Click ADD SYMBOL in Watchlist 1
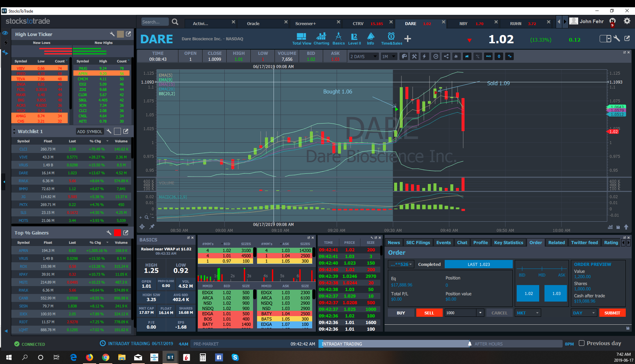The height and width of the screenshot is (364, 635). [x=90, y=131]
